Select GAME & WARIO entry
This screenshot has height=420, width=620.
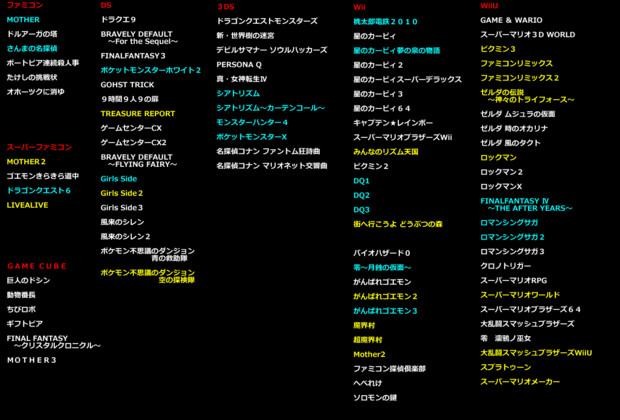click(511, 20)
